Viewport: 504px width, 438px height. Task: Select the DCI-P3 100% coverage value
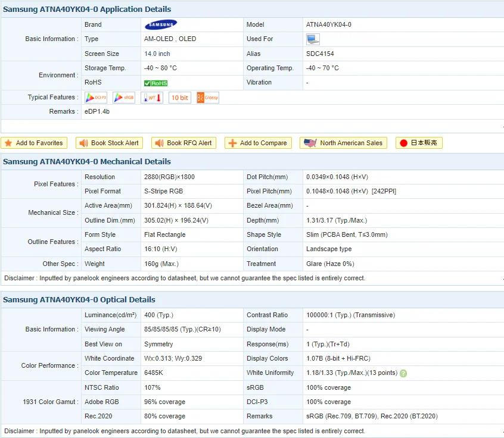[x=328, y=402]
